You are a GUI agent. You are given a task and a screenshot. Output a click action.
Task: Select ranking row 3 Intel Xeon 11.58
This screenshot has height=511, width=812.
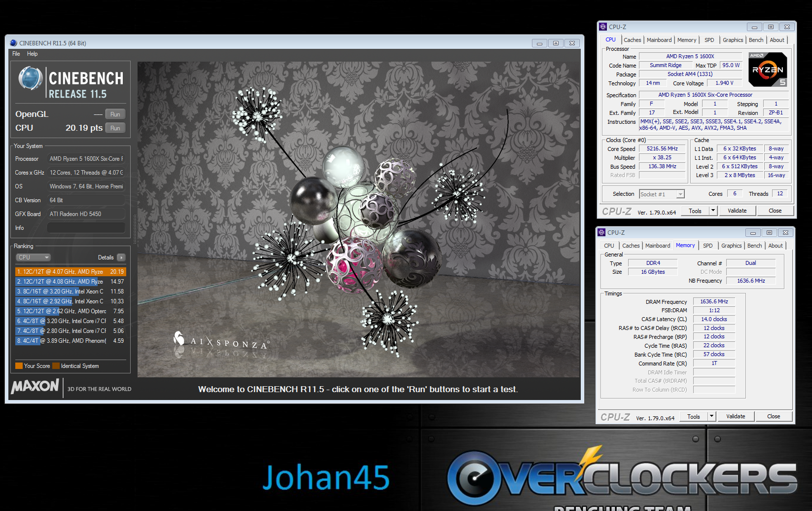tap(71, 292)
